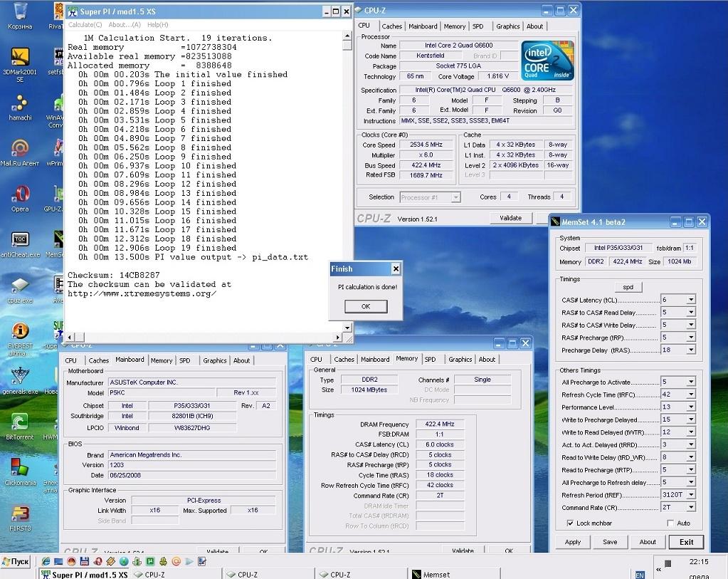Click Internet Explorer quick launch icon
The height and width of the screenshot is (579, 728).
(x=46, y=562)
